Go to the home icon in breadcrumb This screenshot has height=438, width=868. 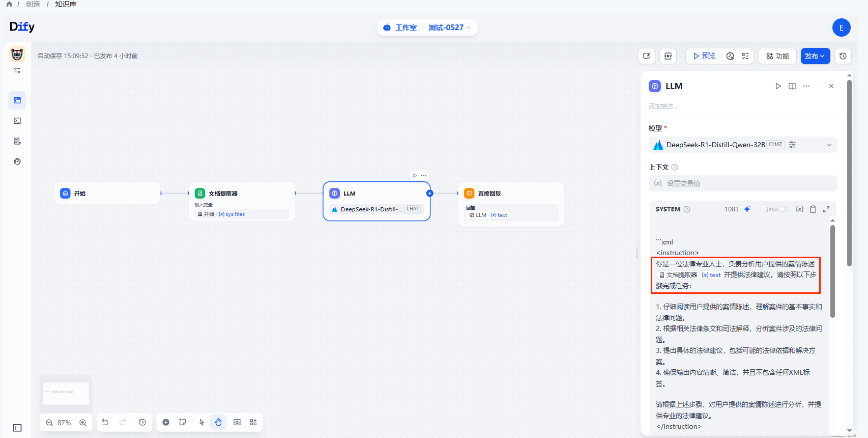click(9, 4)
